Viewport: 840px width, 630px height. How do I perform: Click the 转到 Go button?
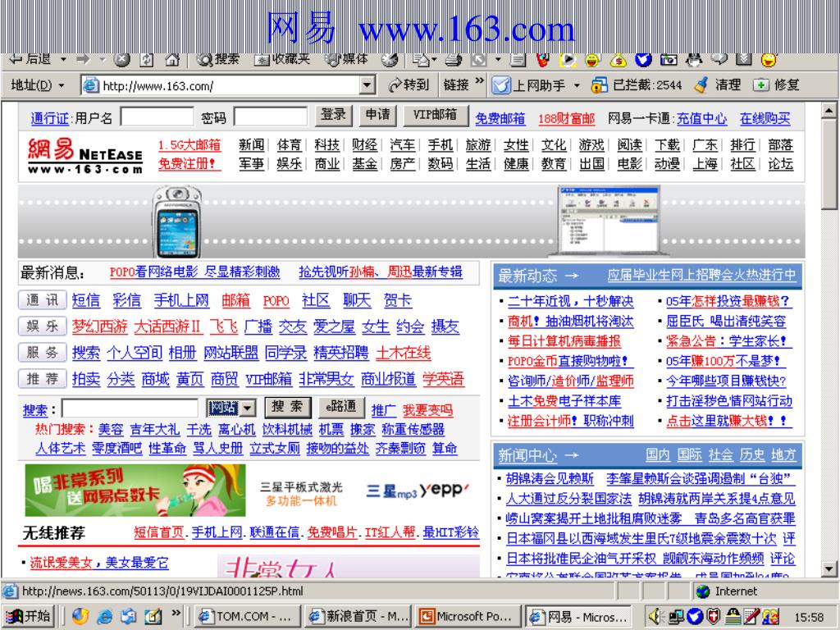(x=409, y=85)
